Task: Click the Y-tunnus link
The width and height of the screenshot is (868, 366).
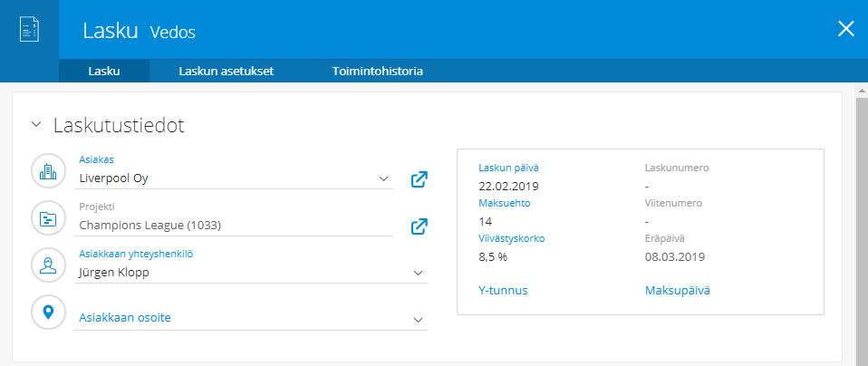Action: click(x=503, y=291)
